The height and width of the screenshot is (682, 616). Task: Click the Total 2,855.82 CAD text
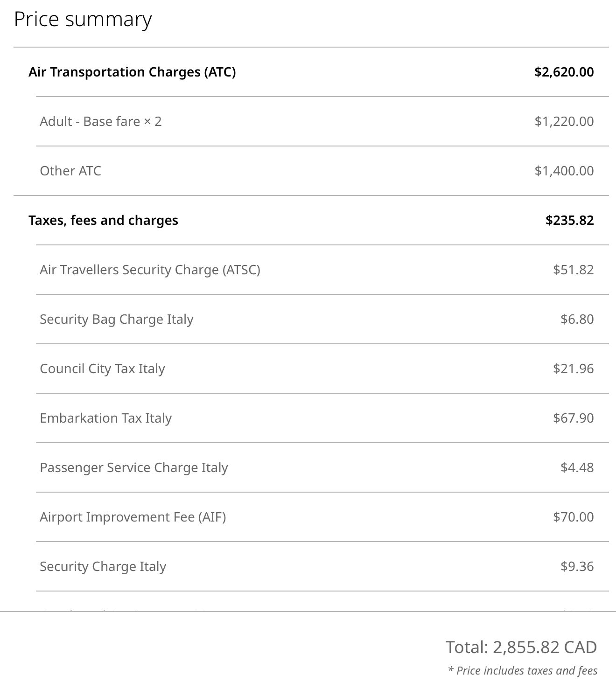(521, 647)
